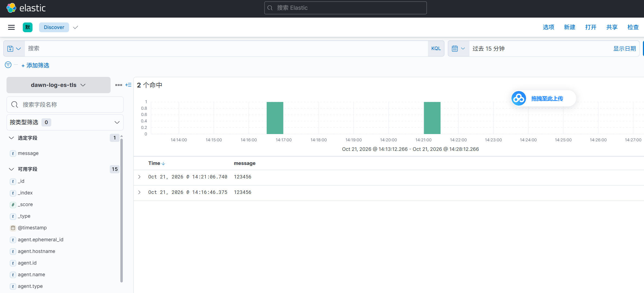Click 显示日期 link

(624, 48)
